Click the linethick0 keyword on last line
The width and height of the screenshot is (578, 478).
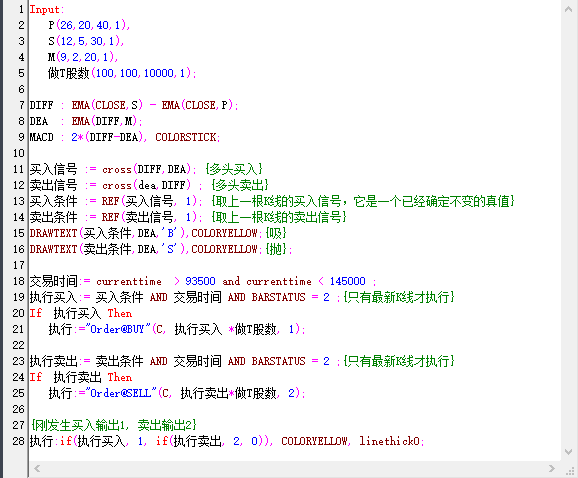[x=390, y=441]
